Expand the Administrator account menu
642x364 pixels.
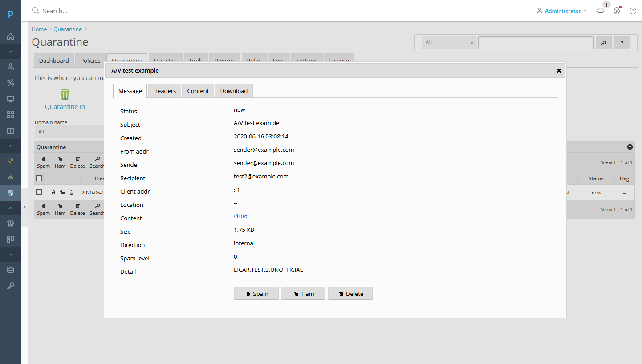(562, 11)
